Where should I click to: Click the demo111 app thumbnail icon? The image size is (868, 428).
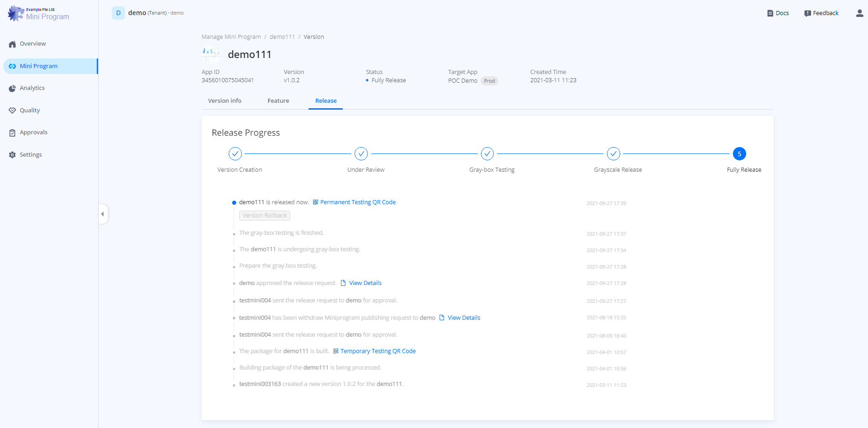coord(211,55)
